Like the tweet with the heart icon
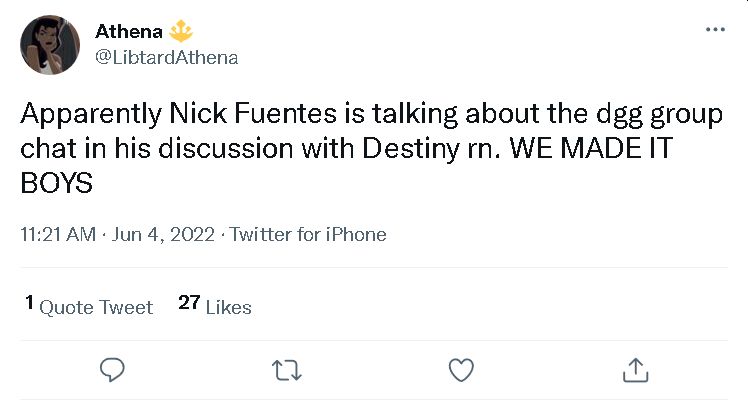 click(x=461, y=370)
